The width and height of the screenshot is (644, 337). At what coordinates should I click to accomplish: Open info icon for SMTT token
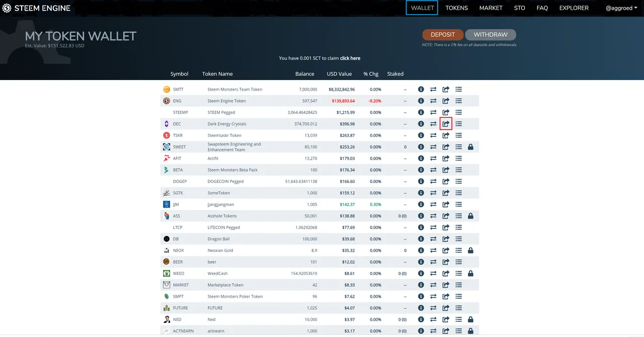(421, 89)
